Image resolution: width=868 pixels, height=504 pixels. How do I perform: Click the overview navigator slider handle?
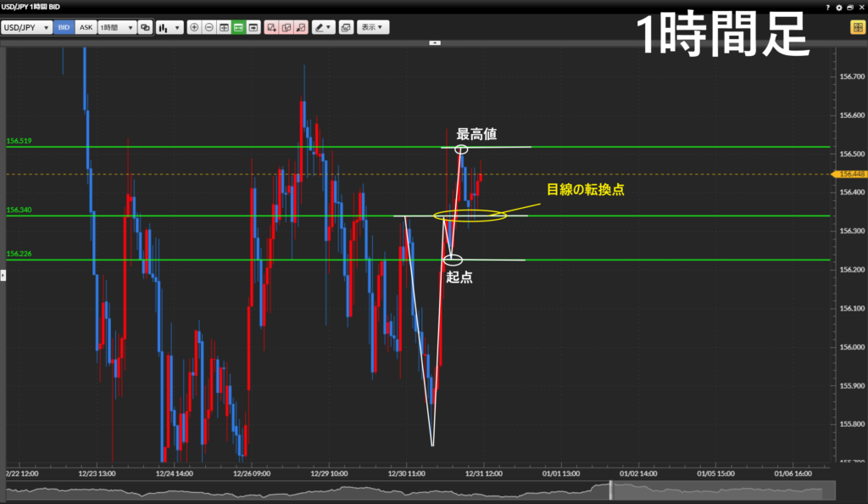[610, 490]
